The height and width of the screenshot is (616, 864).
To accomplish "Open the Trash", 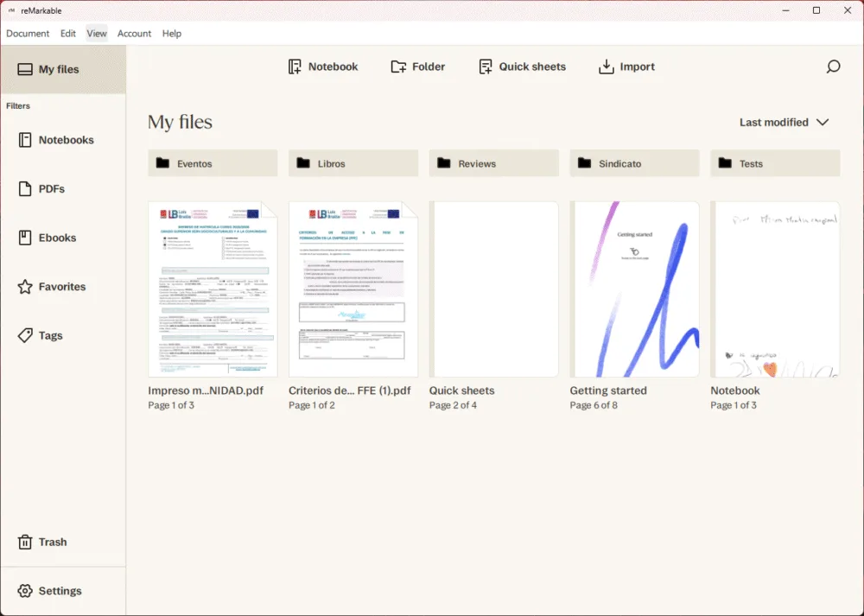I will point(63,543).
